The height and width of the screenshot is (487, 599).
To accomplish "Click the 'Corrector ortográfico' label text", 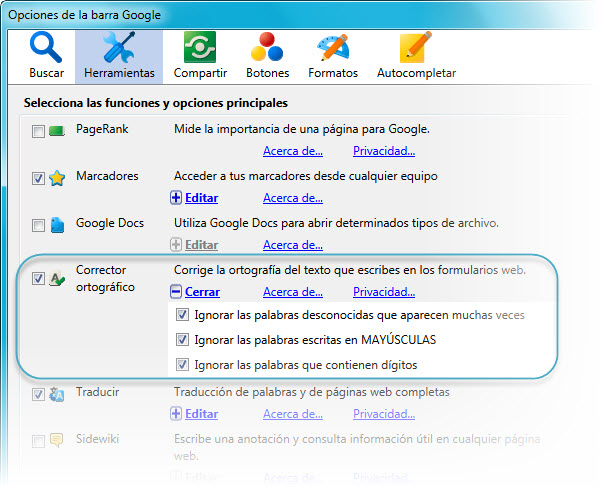I will 105,278.
